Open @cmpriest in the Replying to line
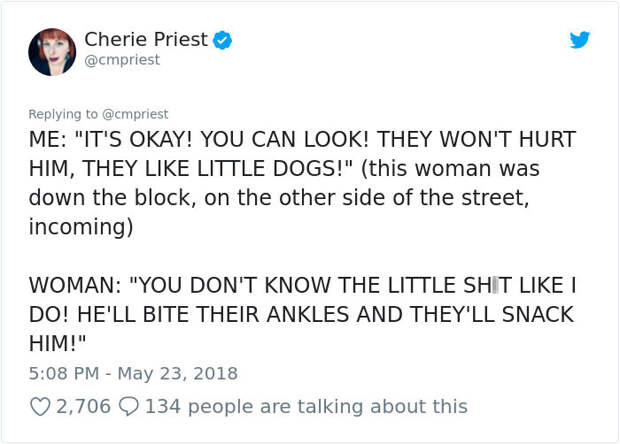 tap(135, 114)
